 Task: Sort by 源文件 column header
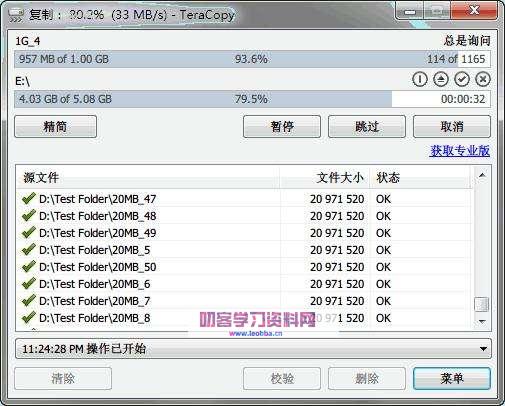click(148, 178)
